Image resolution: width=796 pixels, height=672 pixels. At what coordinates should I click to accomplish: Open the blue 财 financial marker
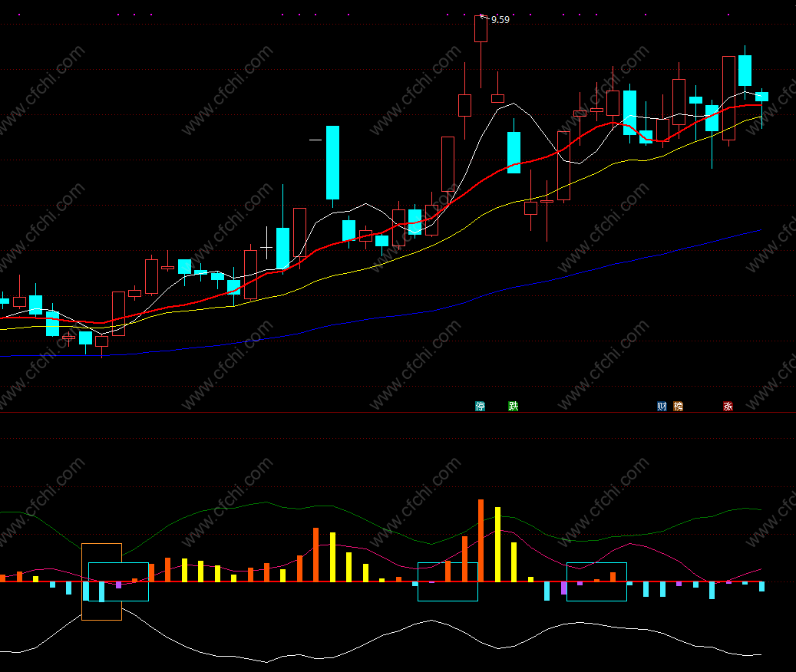pos(662,407)
